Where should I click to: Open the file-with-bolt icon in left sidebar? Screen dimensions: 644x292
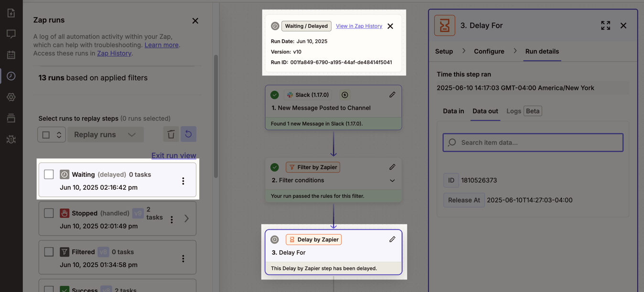point(11,13)
